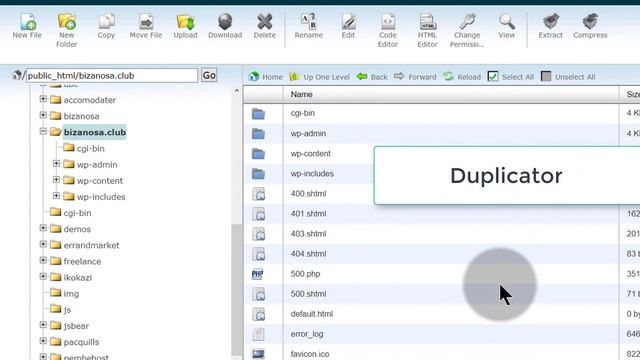Expand wp-content in folder tree
640x360 pixels.
(x=56, y=180)
